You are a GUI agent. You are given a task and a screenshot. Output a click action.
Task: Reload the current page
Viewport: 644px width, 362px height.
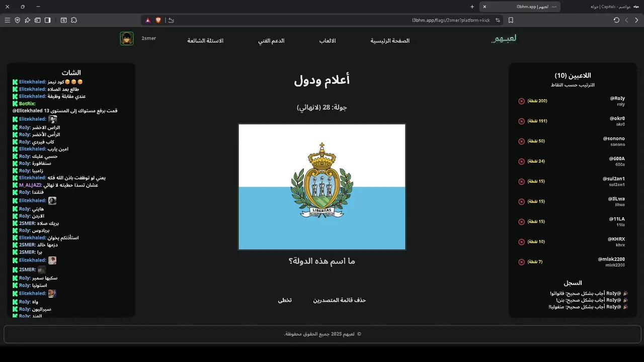(616, 20)
